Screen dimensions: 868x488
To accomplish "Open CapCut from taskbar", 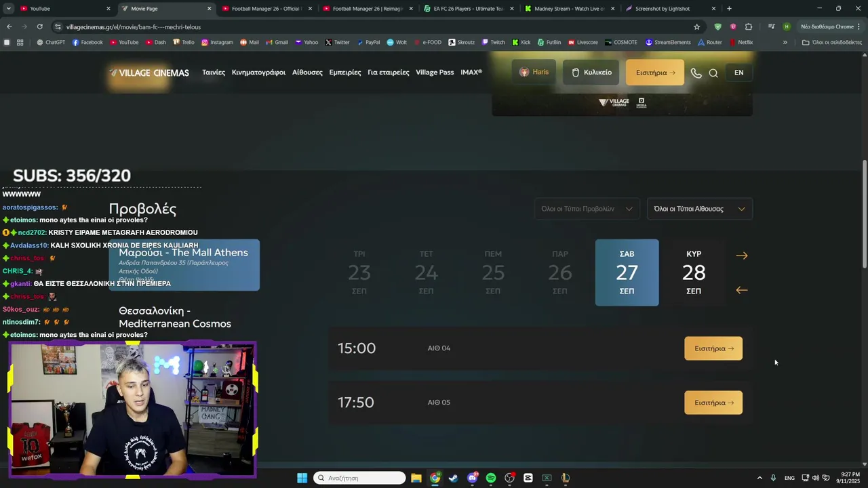I will tap(528, 478).
